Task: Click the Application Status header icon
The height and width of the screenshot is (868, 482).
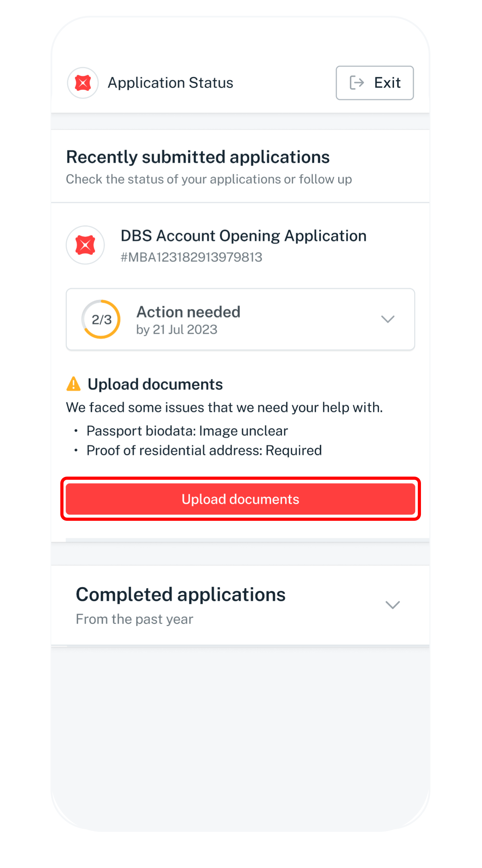Action: click(x=82, y=82)
